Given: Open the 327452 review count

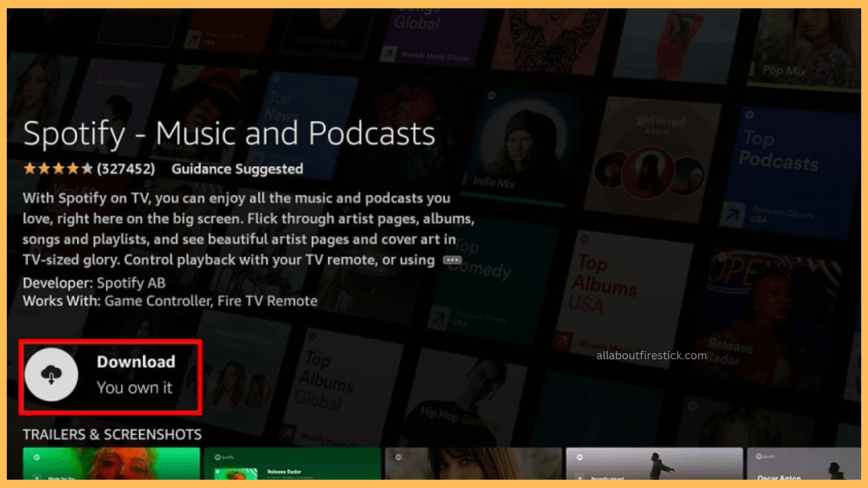Looking at the screenshot, I should click(125, 169).
